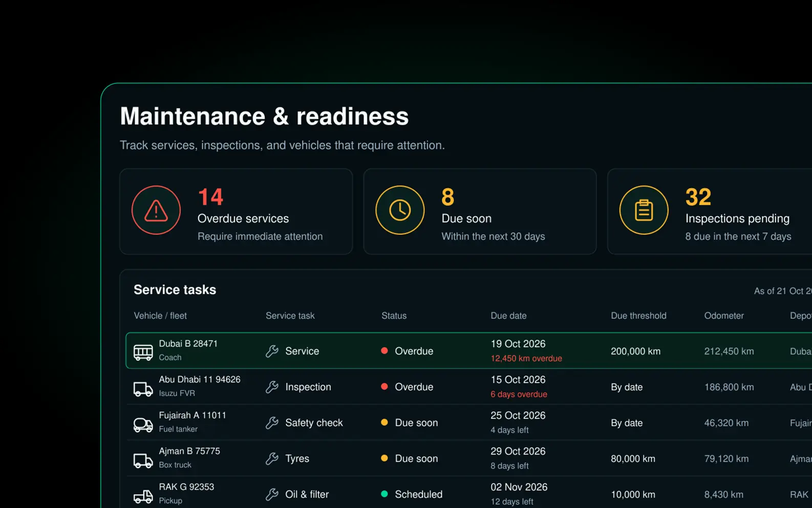Click the 8,430 km odometer value
Image resolution: width=812 pixels, height=508 pixels.
coord(724,495)
